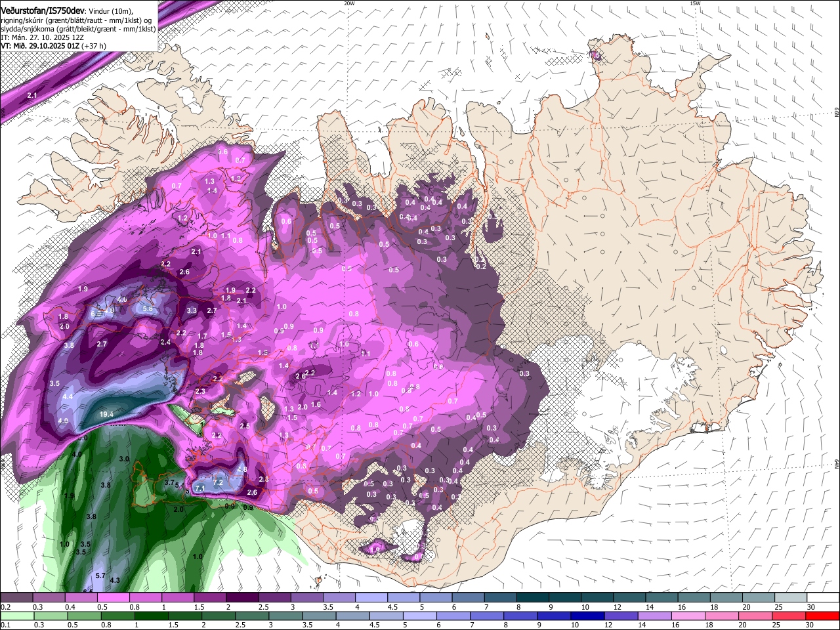Pick the upper scale swatch labeled 0.2

click(18, 598)
